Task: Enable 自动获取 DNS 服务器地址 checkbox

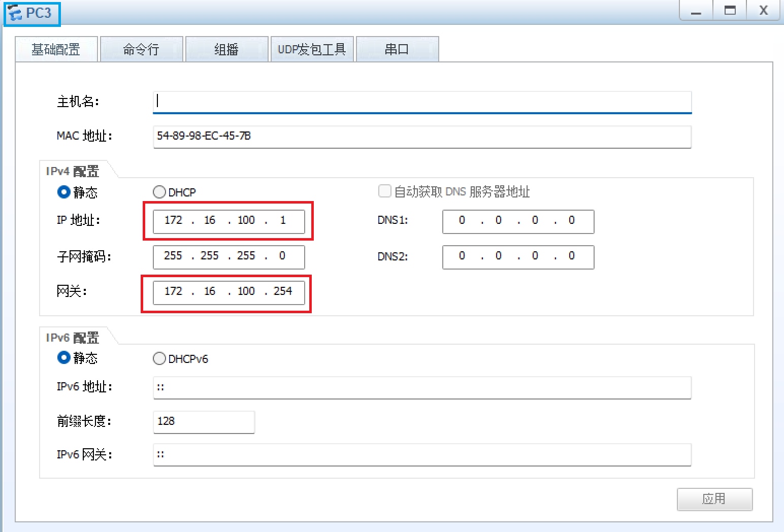Action: 385,191
